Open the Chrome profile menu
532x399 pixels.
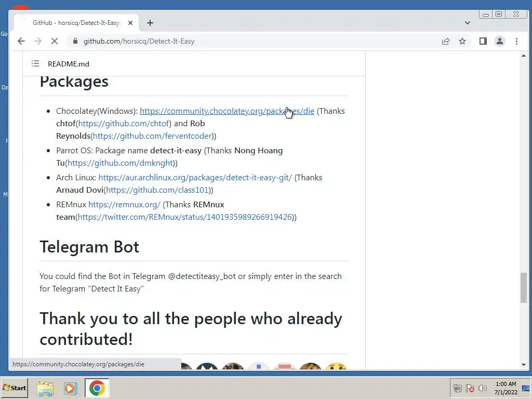(x=499, y=42)
